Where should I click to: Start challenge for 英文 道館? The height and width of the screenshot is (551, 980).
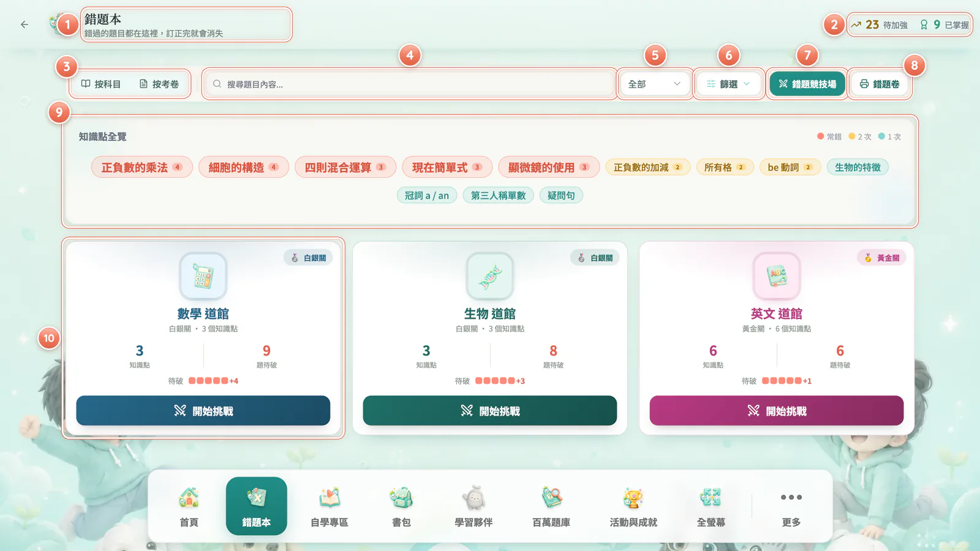[777, 411]
